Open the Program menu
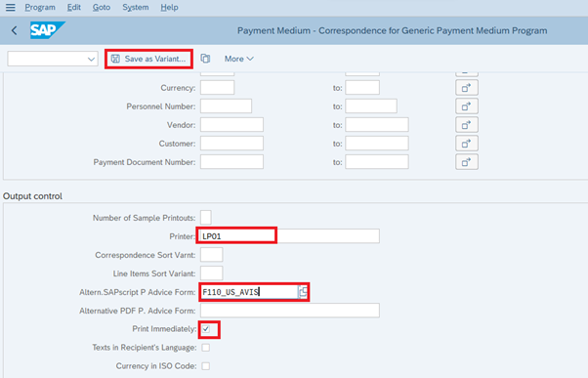The height and width of the screenshot is (378, 588). coord(40,8)
